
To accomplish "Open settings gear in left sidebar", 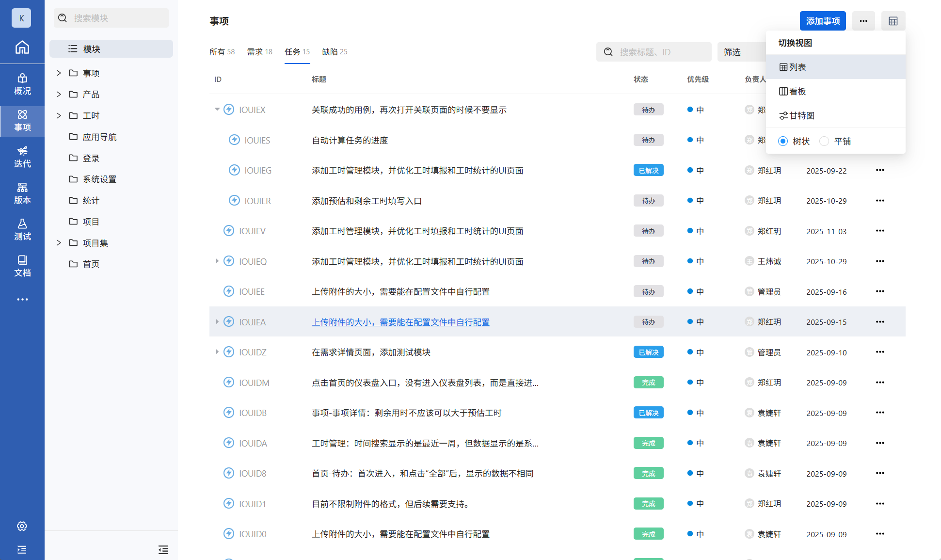I will pos(22,526).
